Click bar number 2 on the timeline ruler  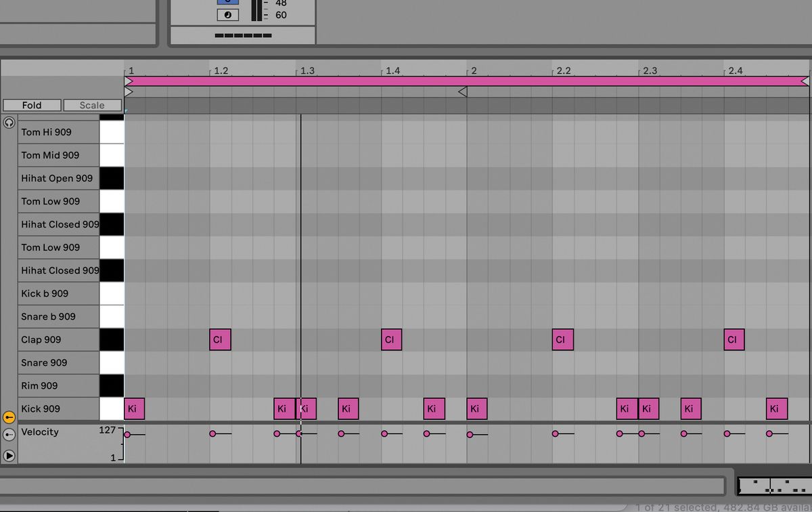click(x=474, y=70)
